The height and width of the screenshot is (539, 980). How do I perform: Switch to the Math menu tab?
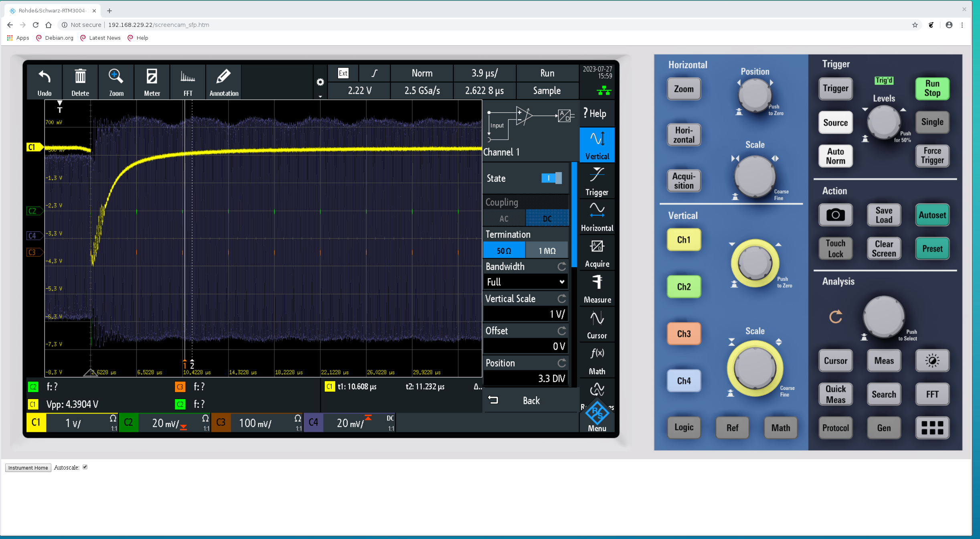point(597,361)
